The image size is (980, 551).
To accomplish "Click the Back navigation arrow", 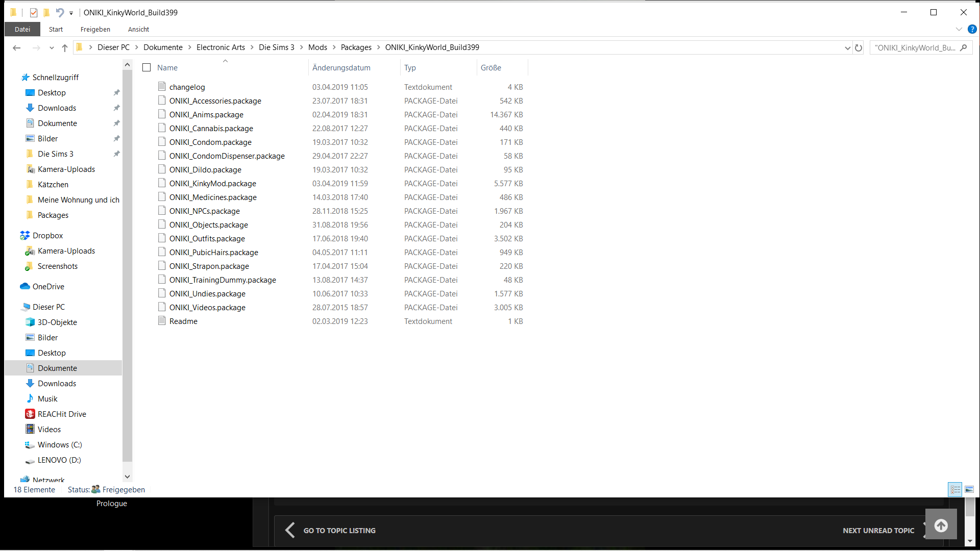I will tap(16, 47).
